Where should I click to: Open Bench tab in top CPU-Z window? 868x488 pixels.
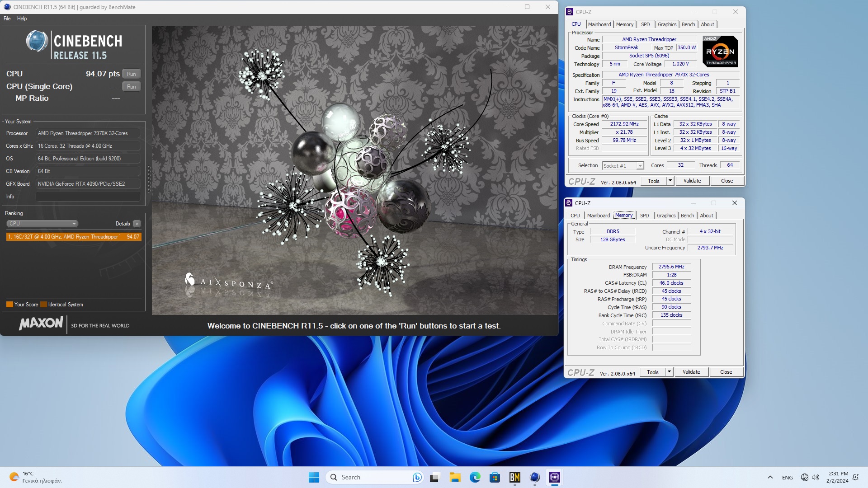[688, 24]
